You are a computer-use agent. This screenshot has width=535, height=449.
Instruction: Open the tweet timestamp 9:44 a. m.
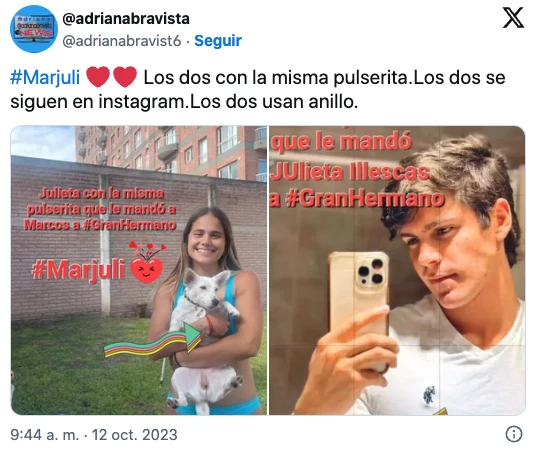click(x=44, y=434)
